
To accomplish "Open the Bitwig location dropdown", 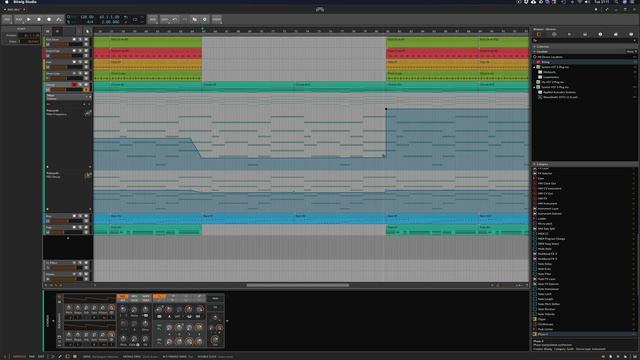I will [631, 51].
